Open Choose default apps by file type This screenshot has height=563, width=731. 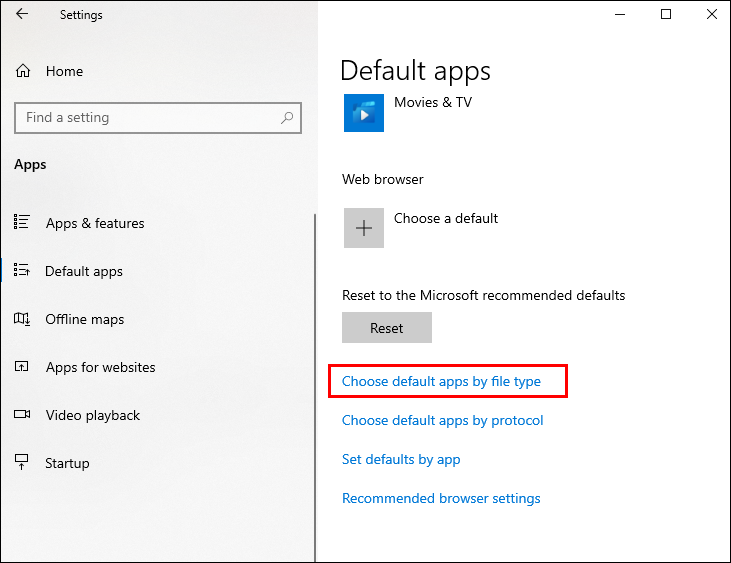click(x=441, y=381)
